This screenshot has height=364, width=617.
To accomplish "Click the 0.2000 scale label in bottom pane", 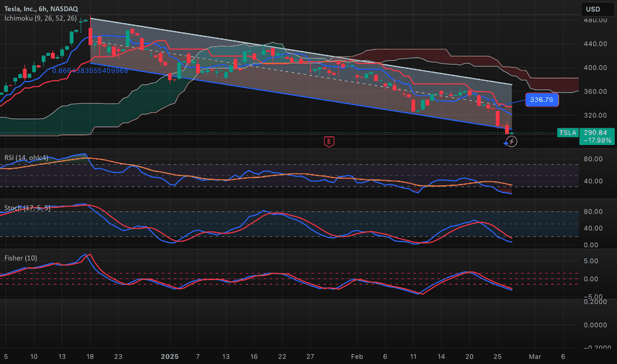I will (595, 302).
